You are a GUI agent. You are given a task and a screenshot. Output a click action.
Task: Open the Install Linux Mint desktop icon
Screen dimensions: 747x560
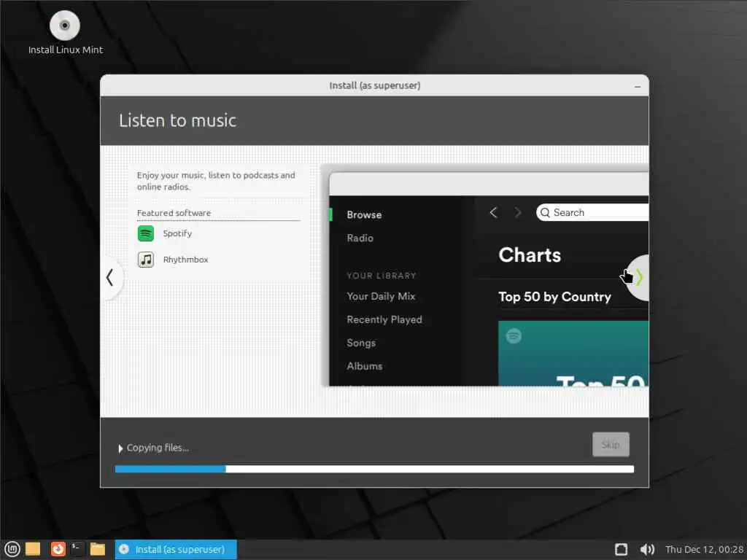point(65,32)
